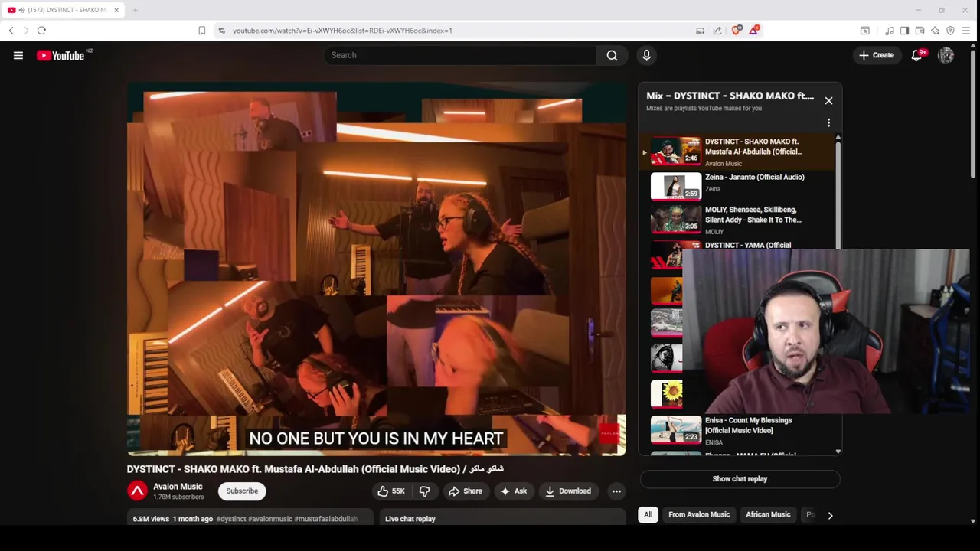Close the DYSTINCT - SHAKO browser tab
Screen dimensions: 980x551
click(x=116, y=10)
